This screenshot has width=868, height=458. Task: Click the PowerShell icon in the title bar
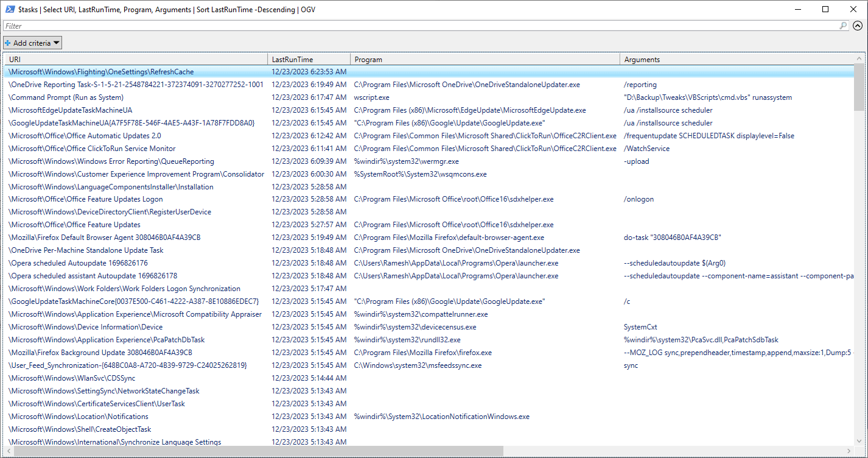[x=10, y=9]
